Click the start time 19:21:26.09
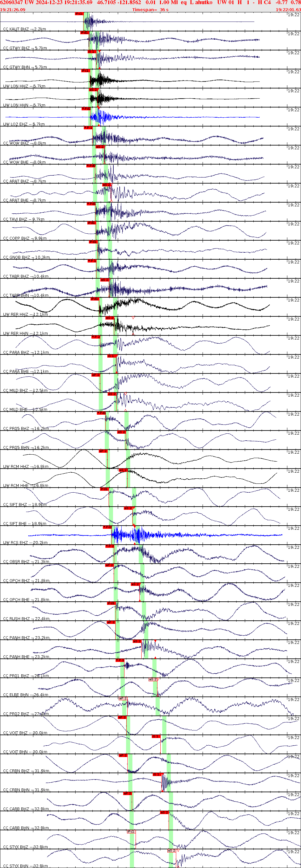The height and width of the screenshot is (868, 301). (x=12, y=10)
